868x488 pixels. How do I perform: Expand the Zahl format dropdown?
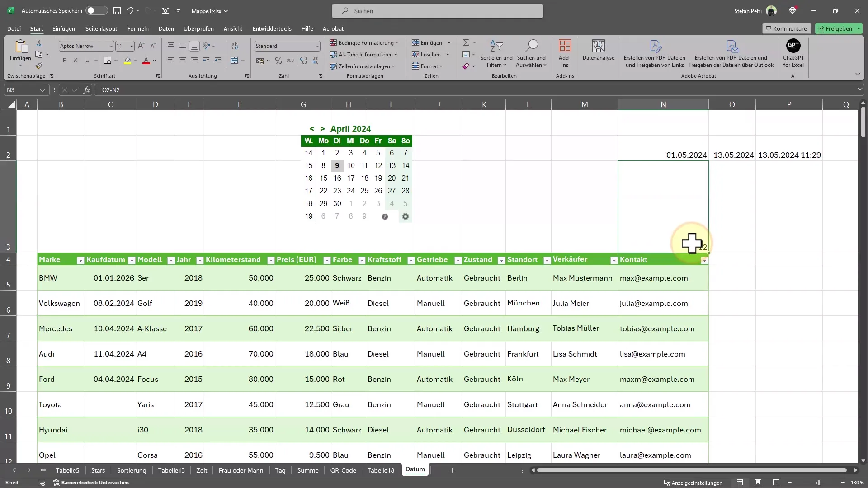(x=316, y=46)
